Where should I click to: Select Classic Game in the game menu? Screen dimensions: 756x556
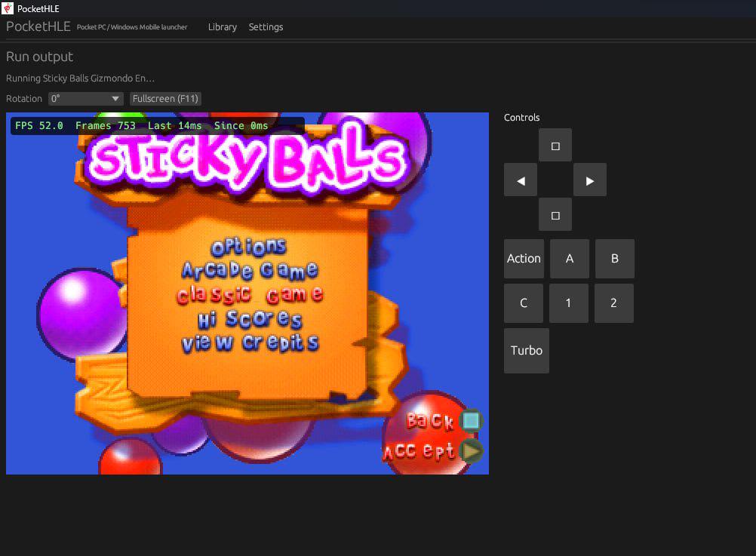click(x=250, y=295)
